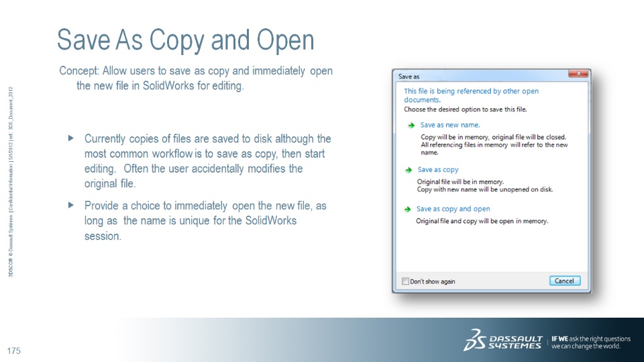Click 'Copy with new name will be unopened on disk.'
The image size is (644, 362).
click(x=485, y=189)
